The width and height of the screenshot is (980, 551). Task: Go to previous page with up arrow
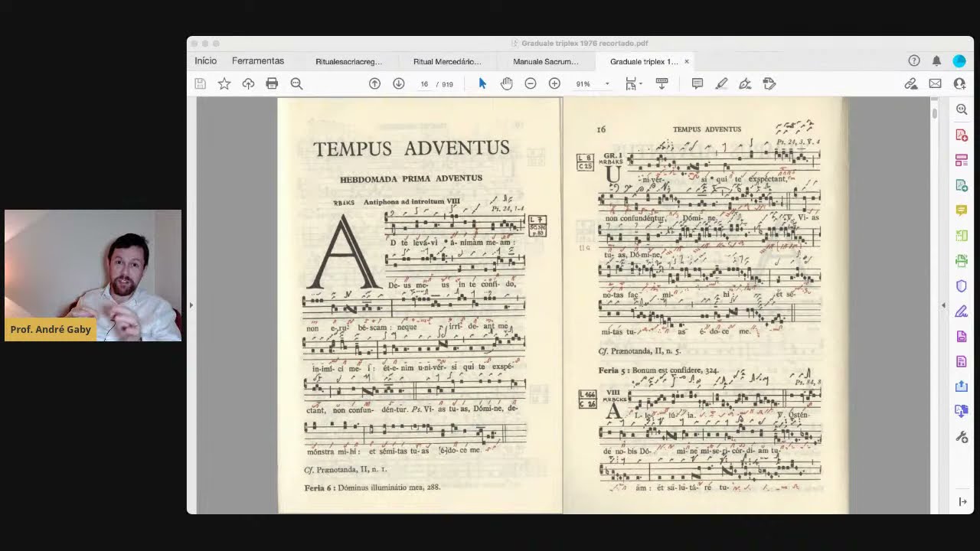(x=374, y=83)
